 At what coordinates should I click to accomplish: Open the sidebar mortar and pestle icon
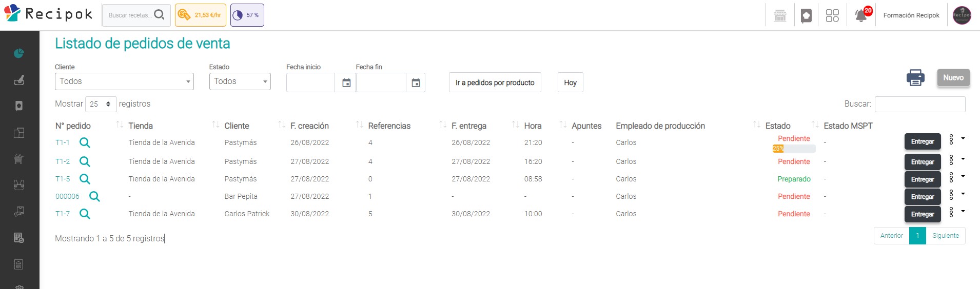19,80
